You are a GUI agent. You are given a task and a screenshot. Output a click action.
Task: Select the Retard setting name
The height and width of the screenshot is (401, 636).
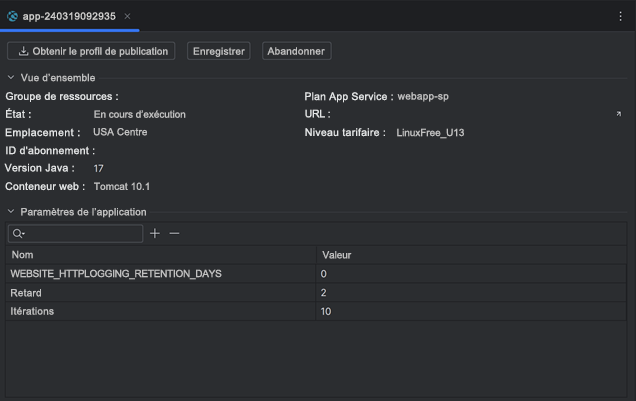tap(26, 293)
